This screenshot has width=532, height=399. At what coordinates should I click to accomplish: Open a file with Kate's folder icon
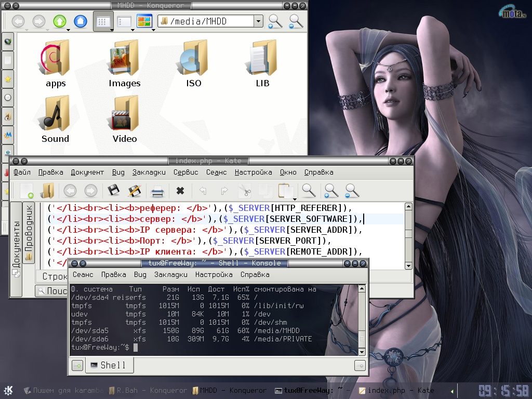click(x=47, y=191)
